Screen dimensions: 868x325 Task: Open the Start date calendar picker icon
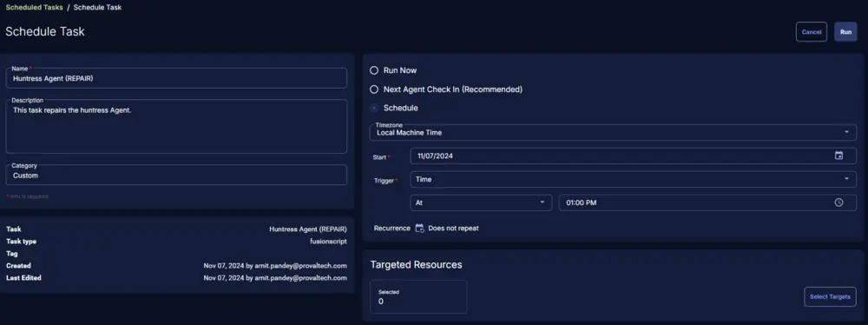click(838, 156)
